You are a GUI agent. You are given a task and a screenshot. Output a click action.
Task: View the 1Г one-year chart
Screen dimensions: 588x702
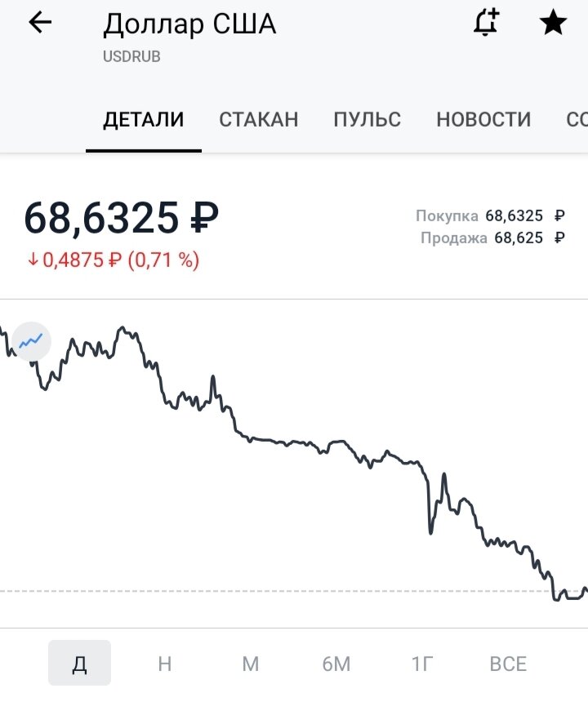coord(421,663)
